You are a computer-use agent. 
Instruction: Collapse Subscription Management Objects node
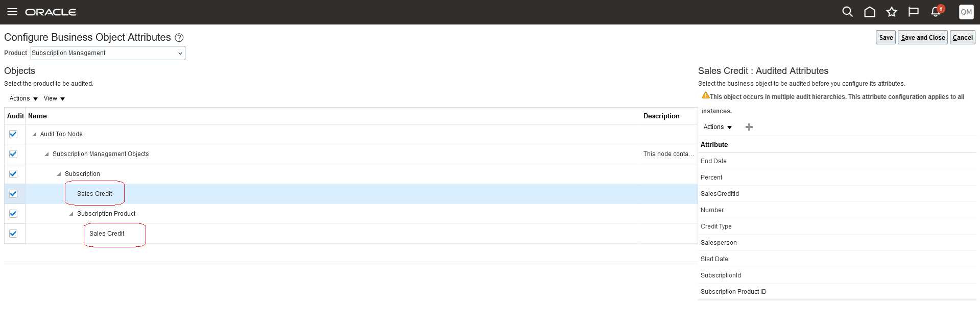click(x=46, y=154)
